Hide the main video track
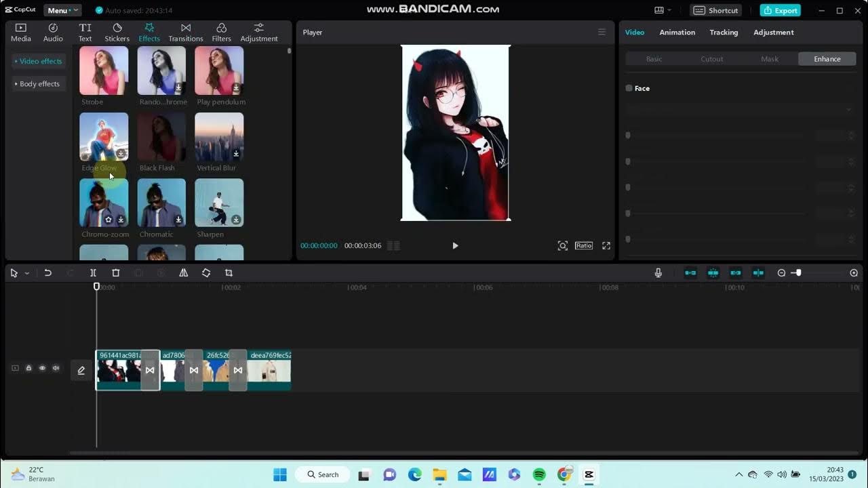Screen dimensions: 868x488 coord(42,368)
